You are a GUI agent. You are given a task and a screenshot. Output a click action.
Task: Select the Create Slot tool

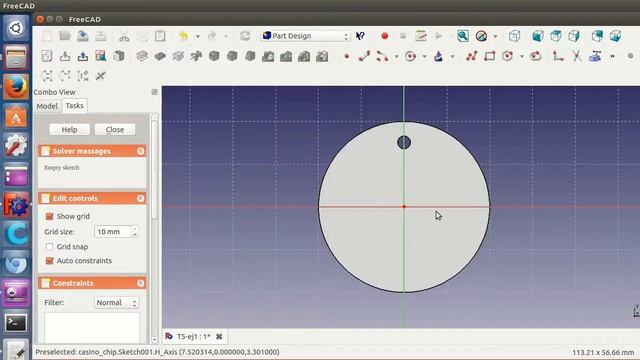536,56
